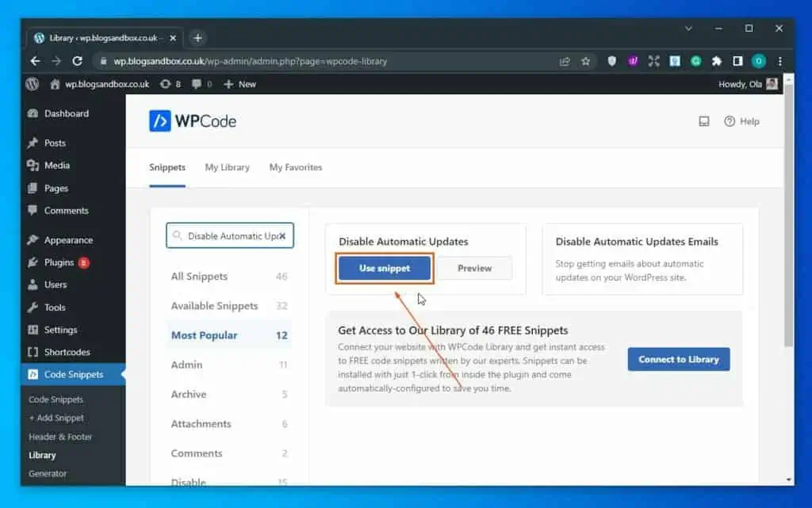Image resolution: width=812 pixels, height=508 pixels.
Task: Click the Shortcodes bracket icon in the sidebar
Action: 33,352
